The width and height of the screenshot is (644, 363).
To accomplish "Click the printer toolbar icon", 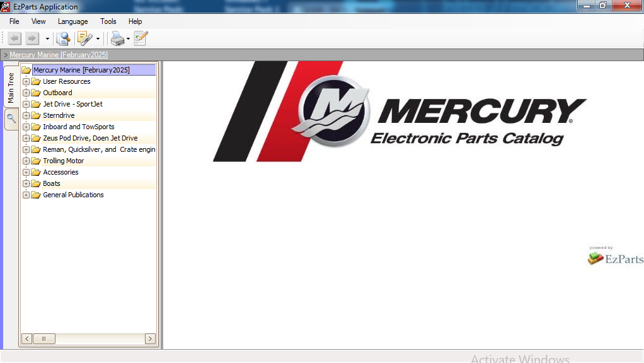I will pyautogui.click(x=117, y=38).
